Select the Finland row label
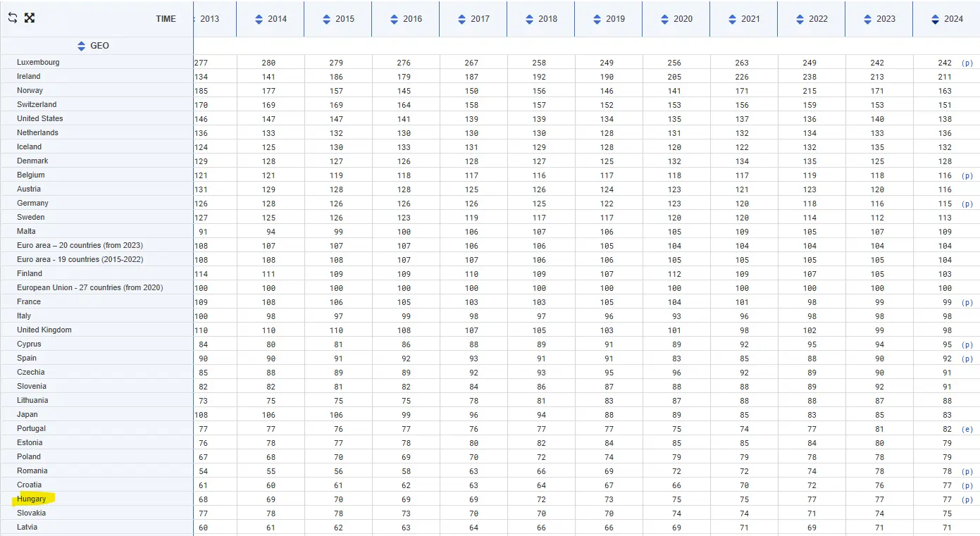This screenshot has height=536, width=980. (x=30, y=273)
